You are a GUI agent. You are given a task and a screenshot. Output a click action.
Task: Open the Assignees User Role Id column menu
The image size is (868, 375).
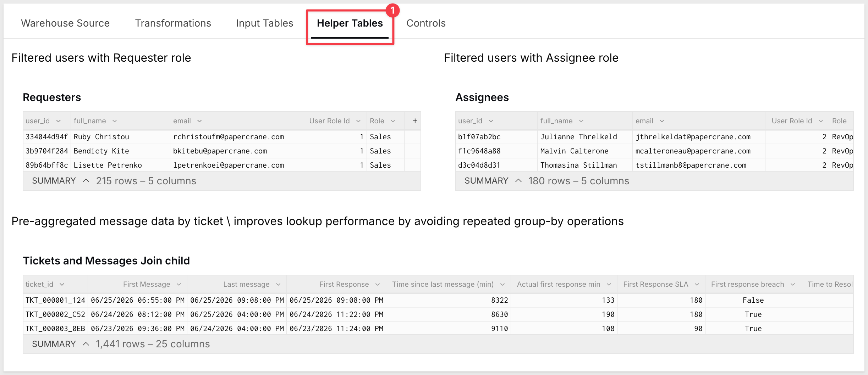pos(821,121)
